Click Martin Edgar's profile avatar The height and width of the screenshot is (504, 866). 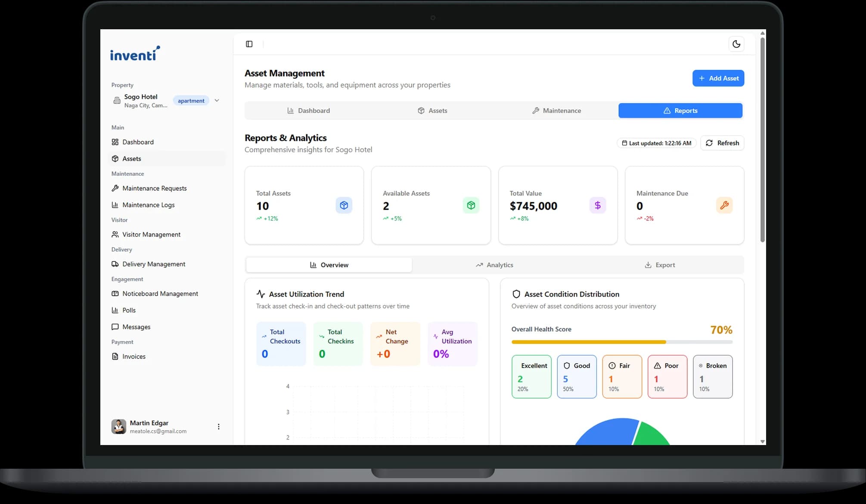pos(118,427)
